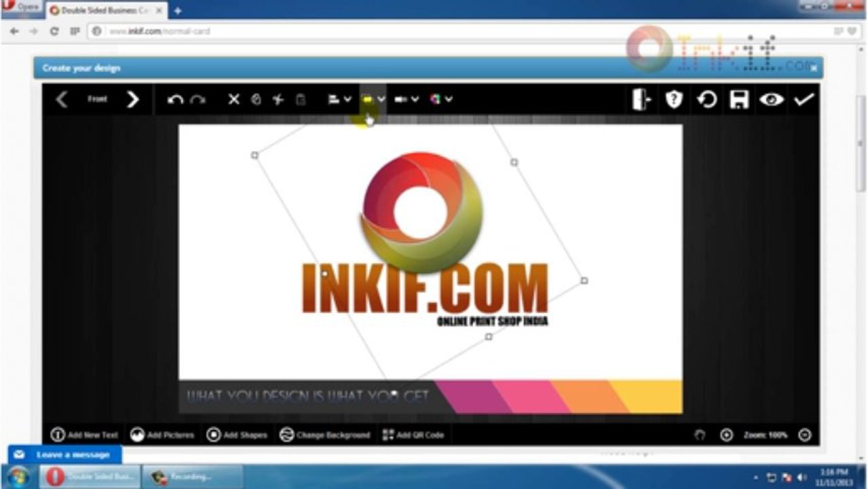Select the pan hand tool icon

[700, 435]
